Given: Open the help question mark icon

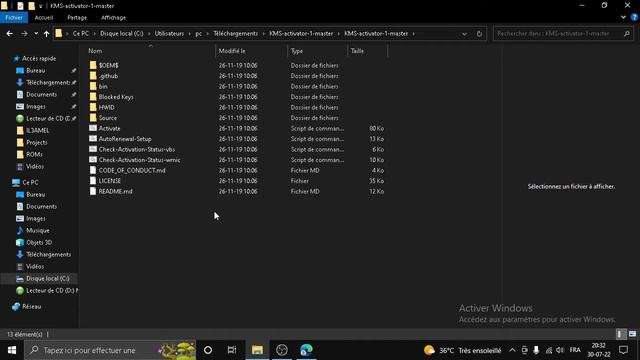Looking at the screenshot, I should coord(634,18).
